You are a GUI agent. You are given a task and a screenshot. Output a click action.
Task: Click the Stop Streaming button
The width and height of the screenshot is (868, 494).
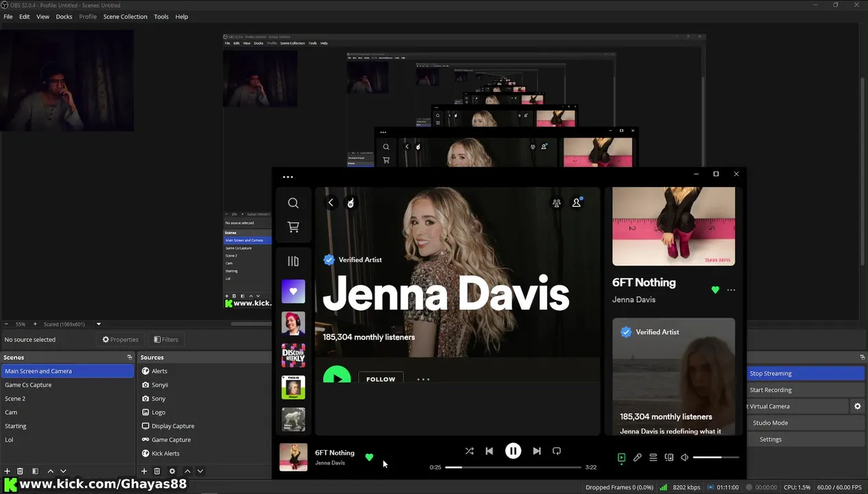pyautogui.click(x=806, y=373)
